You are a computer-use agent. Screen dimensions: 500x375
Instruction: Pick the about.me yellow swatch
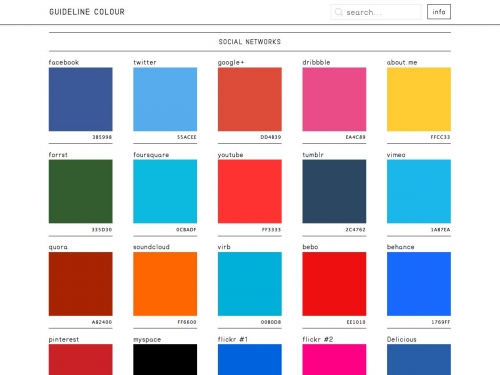[419, 99]
